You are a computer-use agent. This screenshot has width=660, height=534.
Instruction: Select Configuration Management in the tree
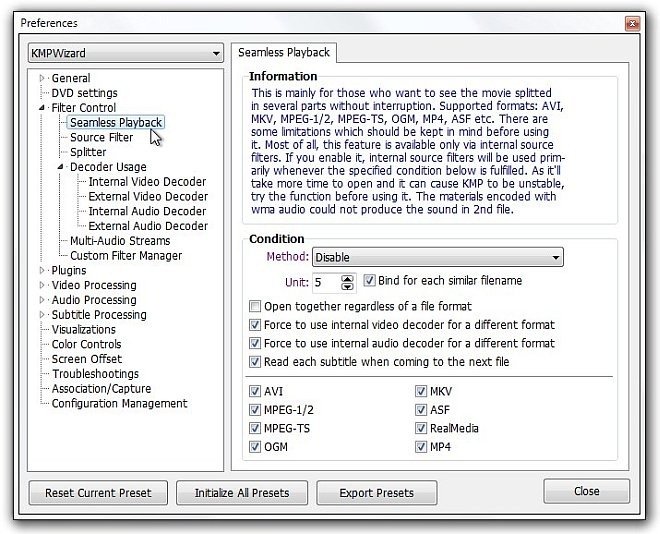tap(120, 404)
